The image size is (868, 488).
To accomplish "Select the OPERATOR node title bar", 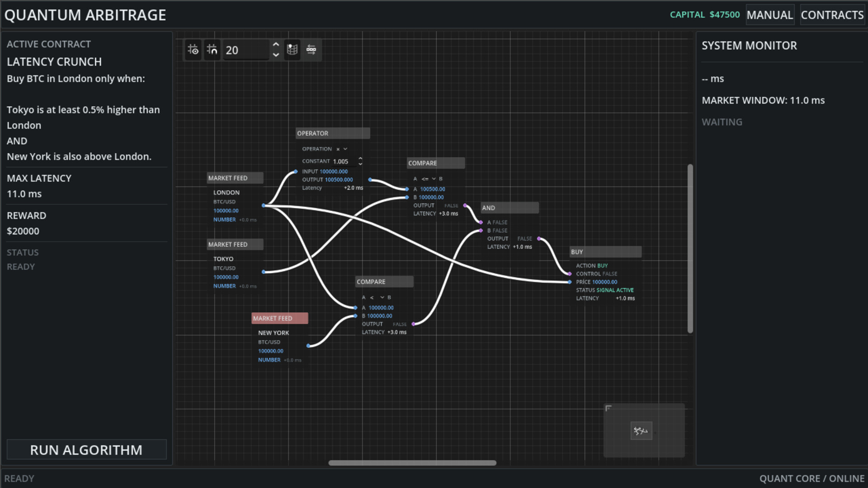I will 333,133.
